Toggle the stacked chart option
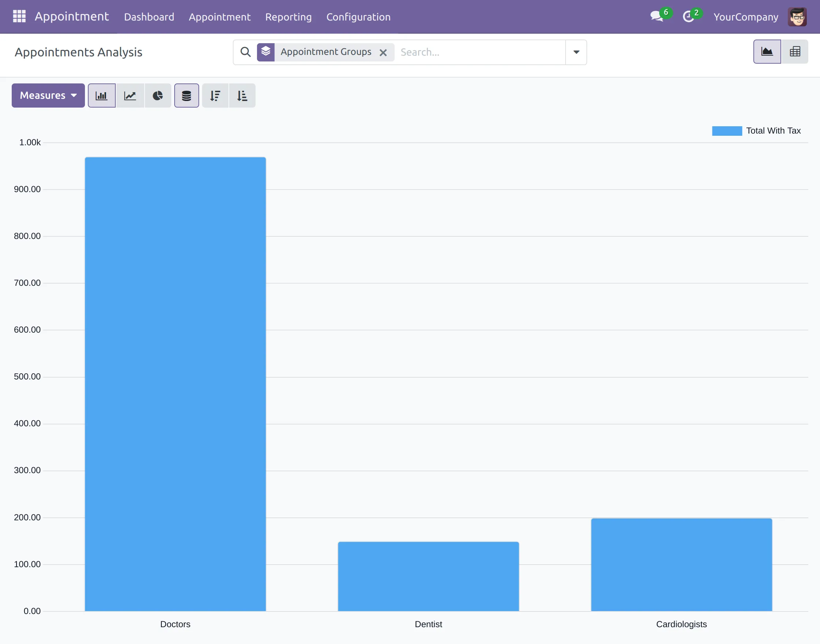 [x=186, y=96]
